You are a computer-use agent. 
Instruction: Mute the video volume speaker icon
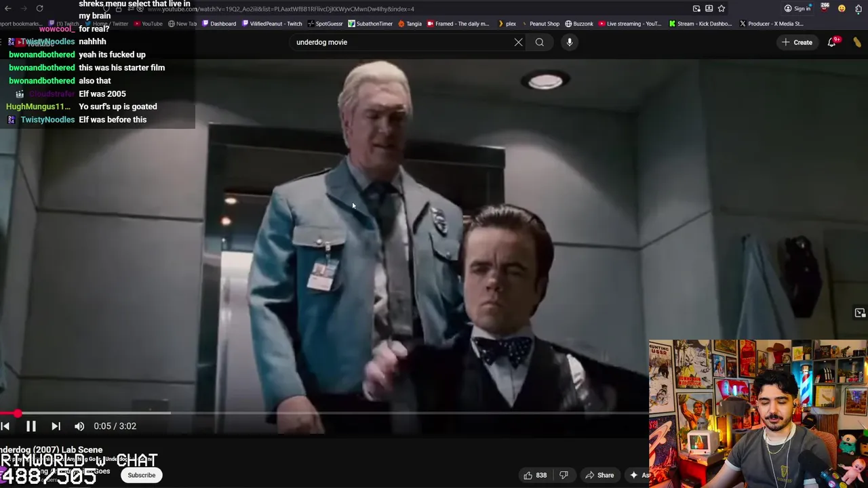pyautogui.click(x=79, y=426)
